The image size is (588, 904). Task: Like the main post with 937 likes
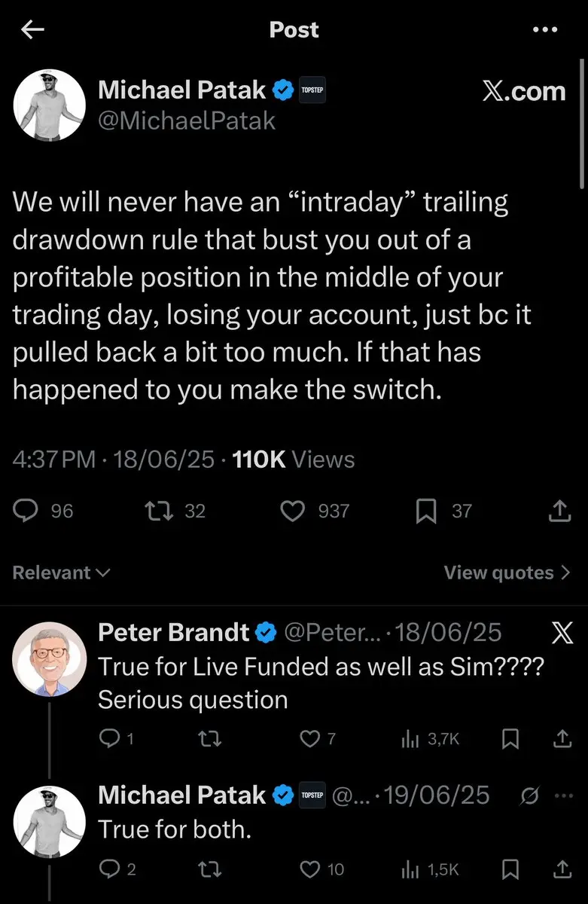point(291,512)
